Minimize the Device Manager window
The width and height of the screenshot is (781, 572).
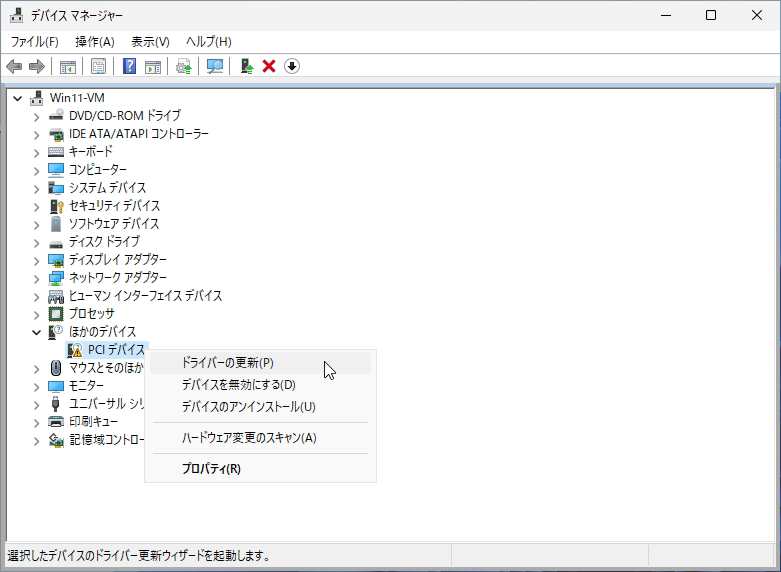[666, 15]
